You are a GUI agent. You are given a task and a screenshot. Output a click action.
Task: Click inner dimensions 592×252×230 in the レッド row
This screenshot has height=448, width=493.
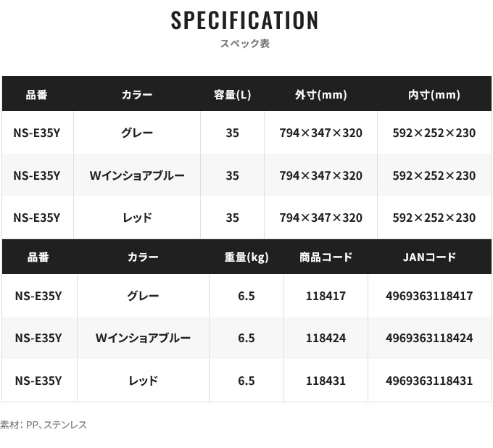(434, 217)
